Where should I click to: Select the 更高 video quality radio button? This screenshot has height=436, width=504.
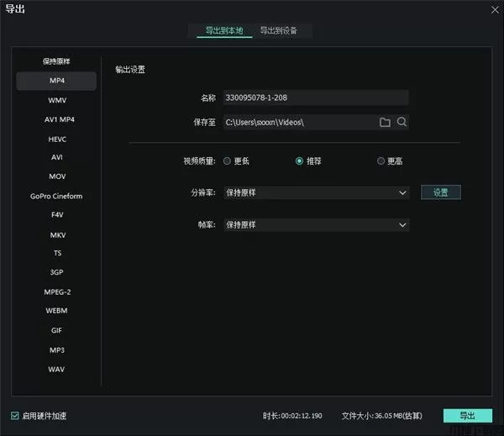(x=381, y=160)
